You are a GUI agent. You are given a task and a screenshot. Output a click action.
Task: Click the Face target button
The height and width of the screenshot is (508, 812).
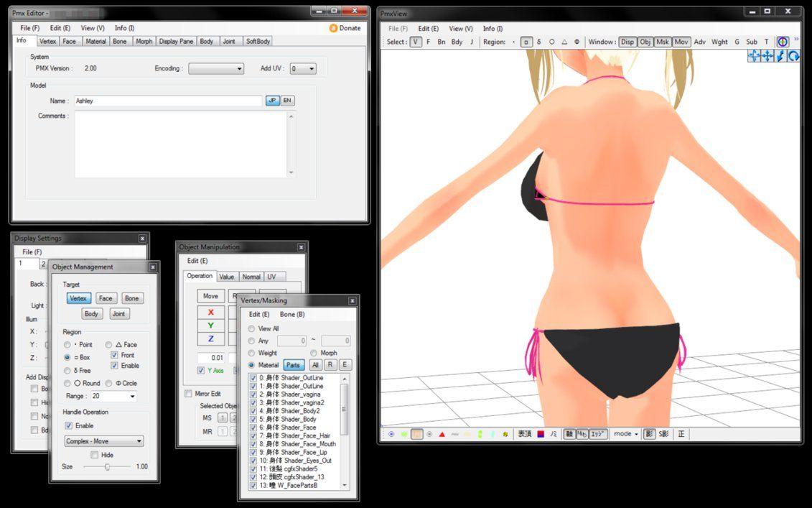click(106, 299)
